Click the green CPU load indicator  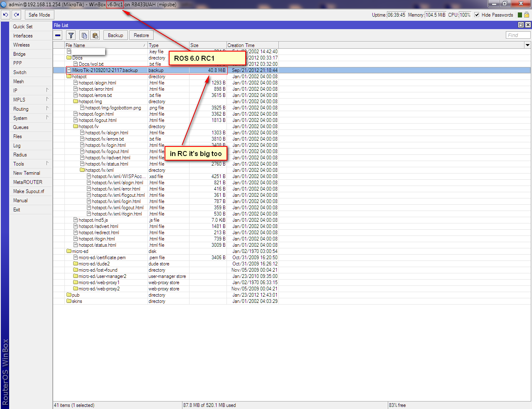coord(520,15)
